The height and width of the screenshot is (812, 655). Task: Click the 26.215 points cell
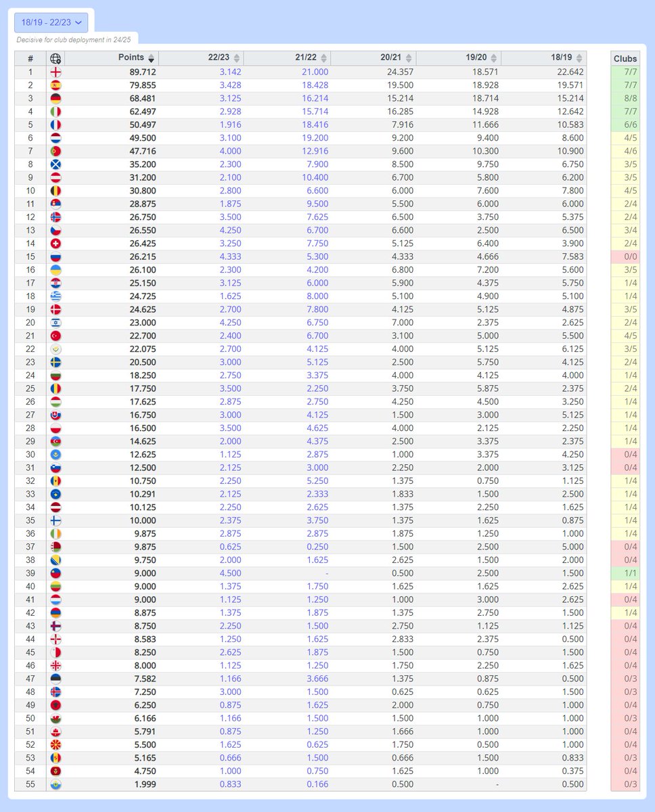pyautogui.click(x=143, y=256)
